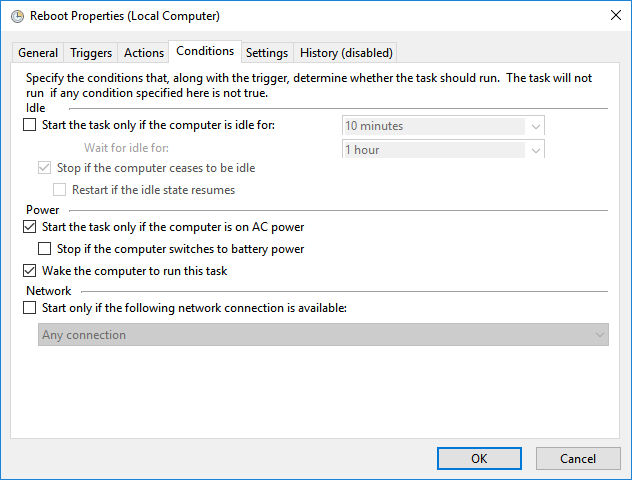This screenshot has height=480, width=632.
Task: Enable stop if switching to battery power
Action: coord(44,249)
